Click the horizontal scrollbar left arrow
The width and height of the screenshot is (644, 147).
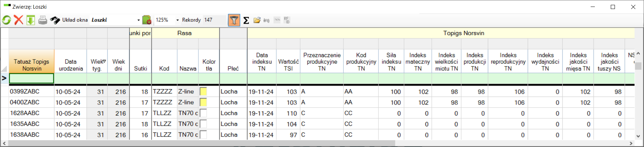pos(4,143)
